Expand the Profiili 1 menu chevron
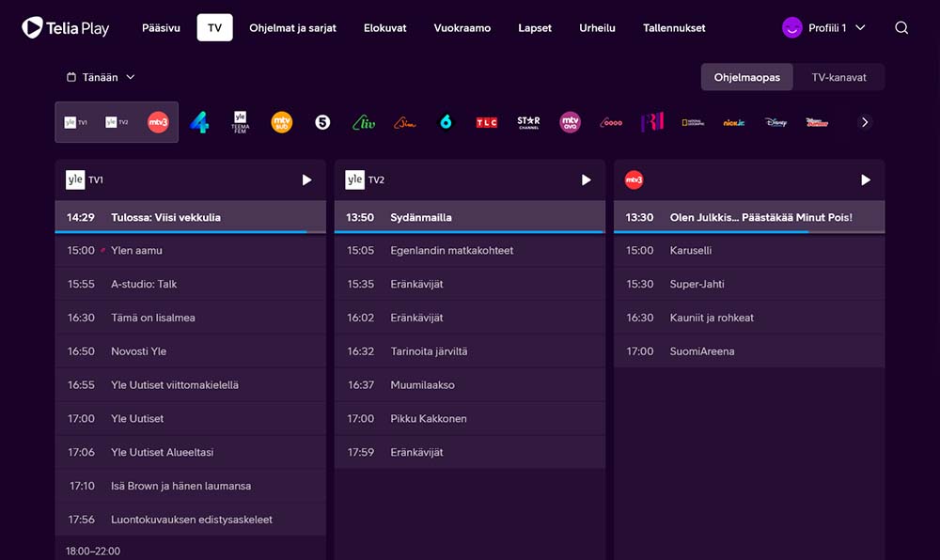This screenshot has width=940, height=560. point(860,27)
